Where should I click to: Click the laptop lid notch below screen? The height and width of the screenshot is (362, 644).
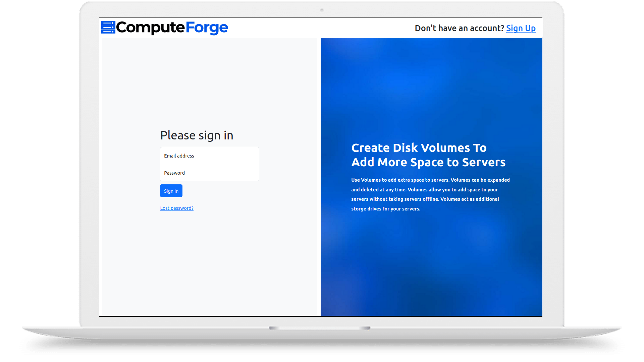319,328
